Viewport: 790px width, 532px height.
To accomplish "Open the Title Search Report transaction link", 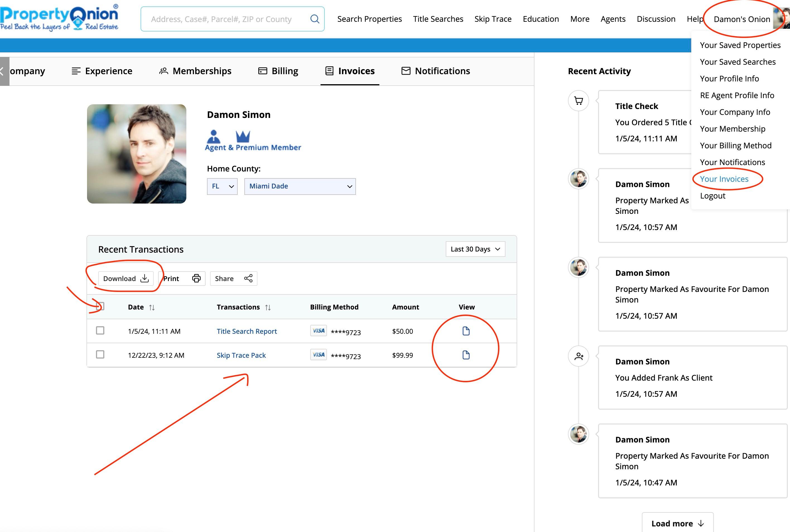I will coord(247,331).
